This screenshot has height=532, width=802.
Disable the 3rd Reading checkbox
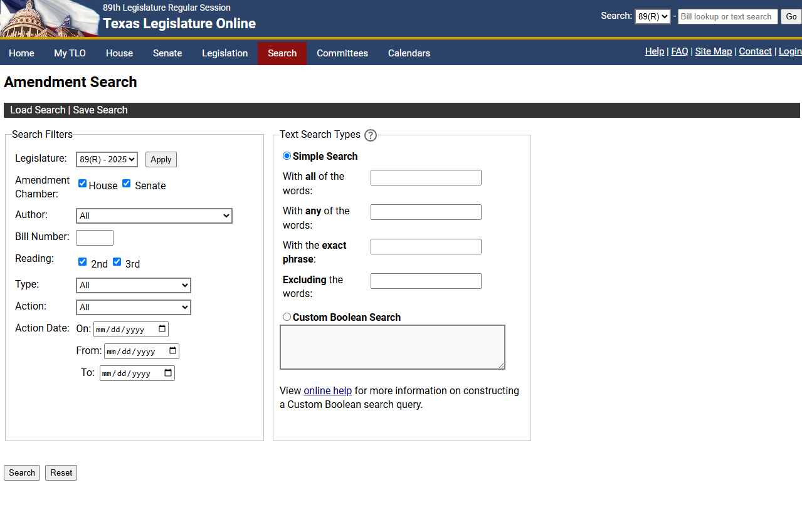tap(117, 261)
